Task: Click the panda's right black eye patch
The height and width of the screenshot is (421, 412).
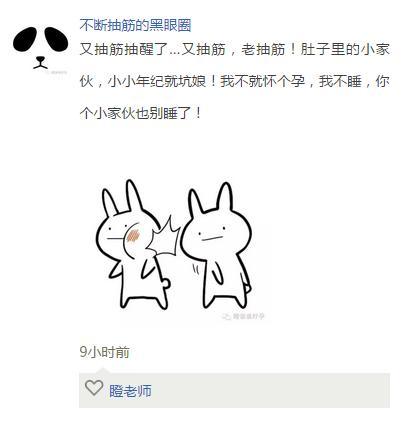Action: tap(56, 39)
